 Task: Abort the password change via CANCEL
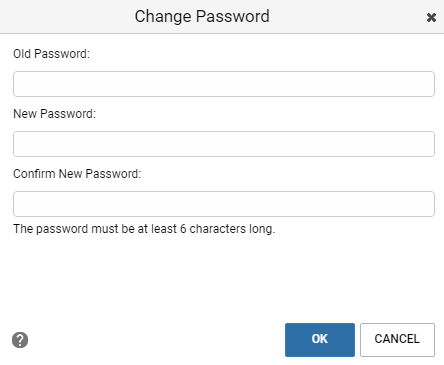click(x=397, y=340)
